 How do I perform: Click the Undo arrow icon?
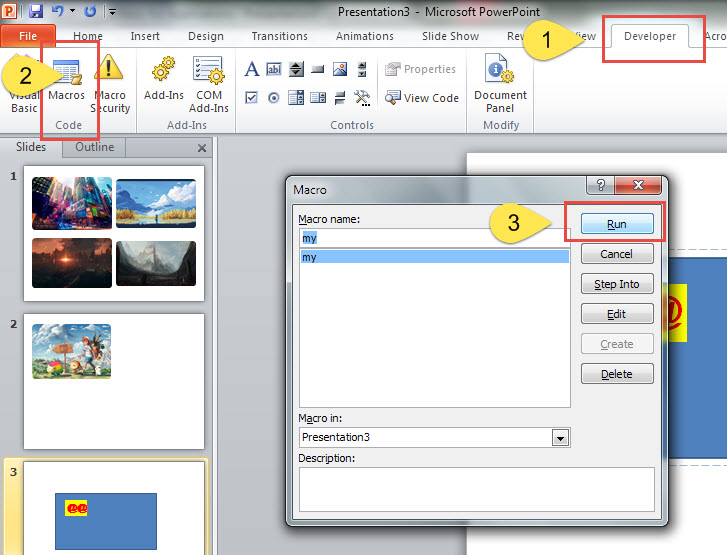57,10
